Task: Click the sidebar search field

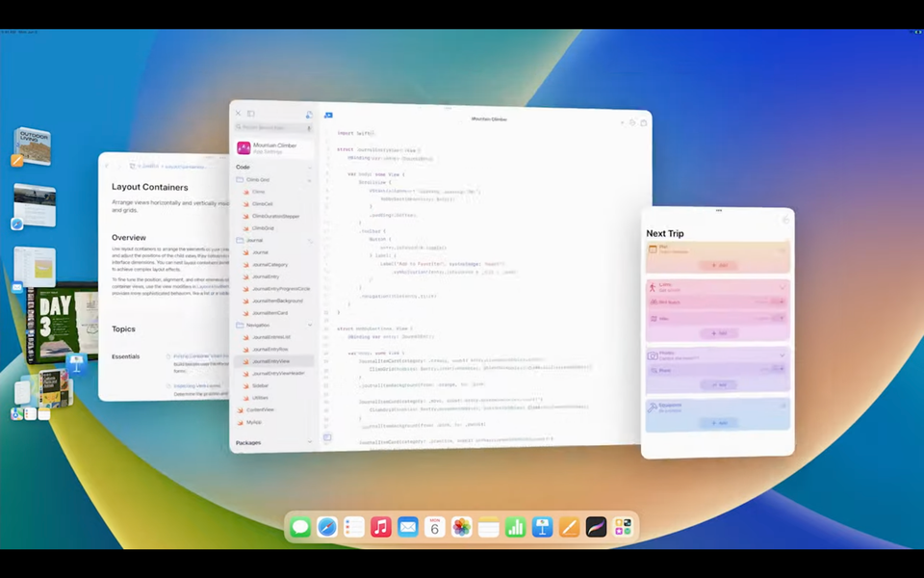Action: pyautogui.click(x=273, y=127)
